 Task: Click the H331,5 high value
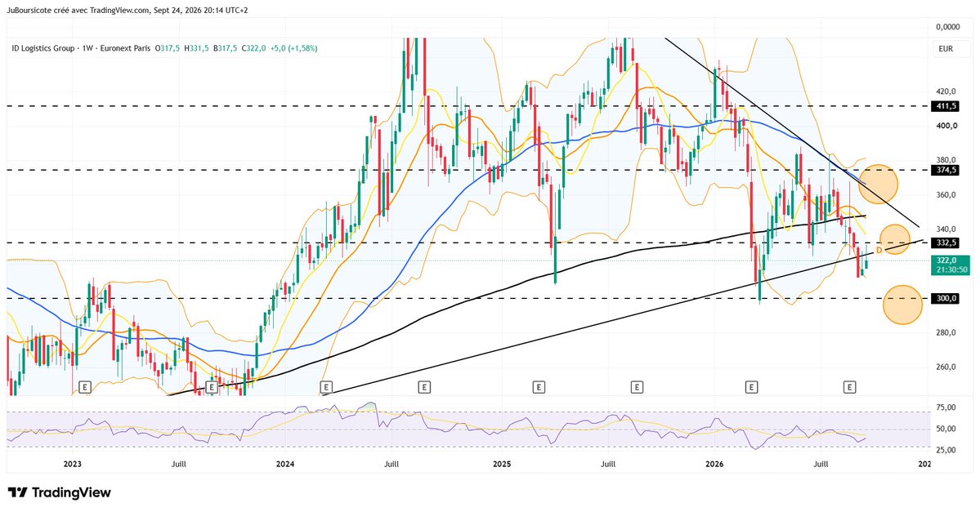(x=196, y=48)
